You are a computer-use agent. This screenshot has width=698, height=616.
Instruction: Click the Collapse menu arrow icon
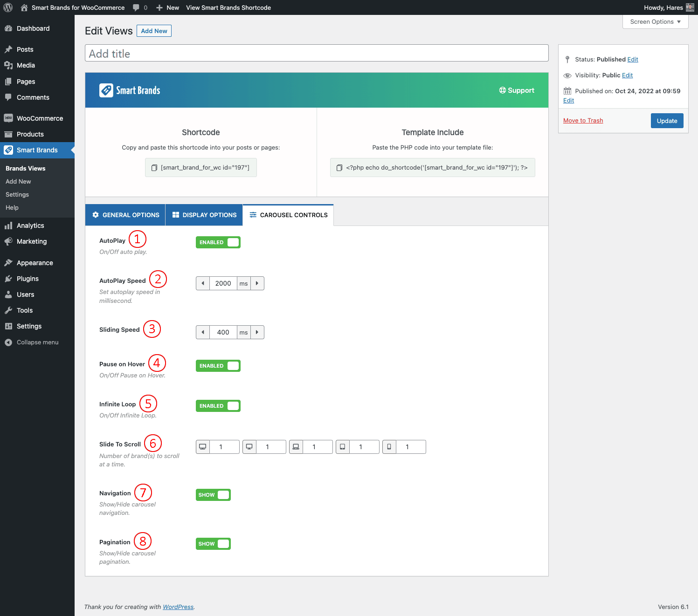pyautogui.click(x=8, y=342)
